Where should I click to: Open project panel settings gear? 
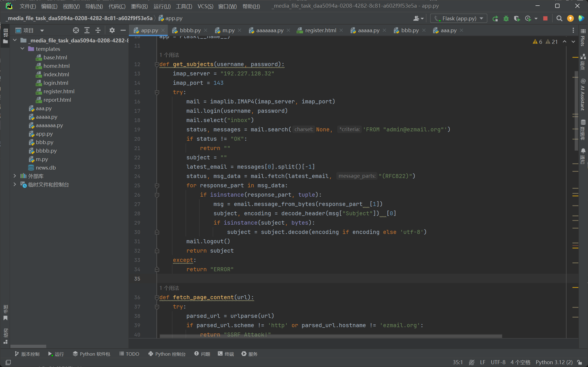point(112,30)
